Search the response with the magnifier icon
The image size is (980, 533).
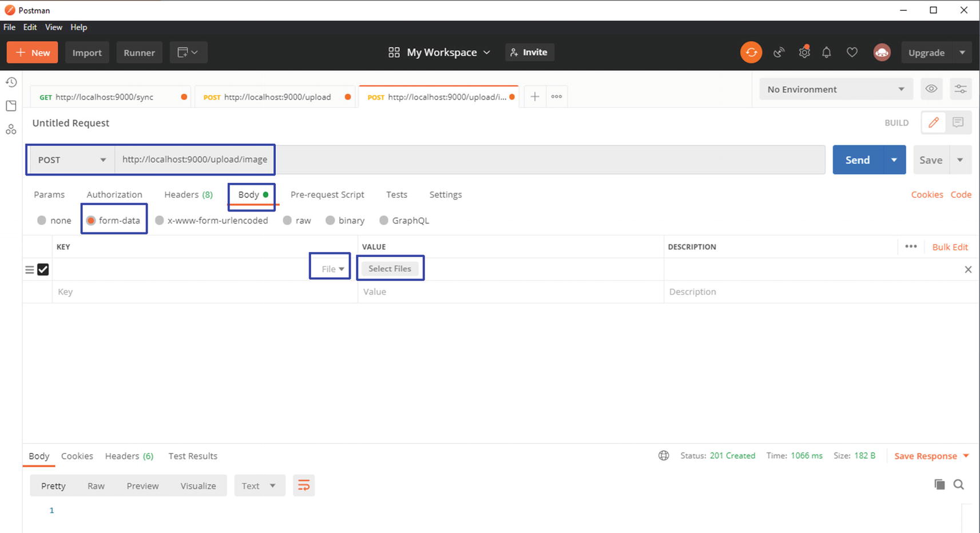pos(959,484)
